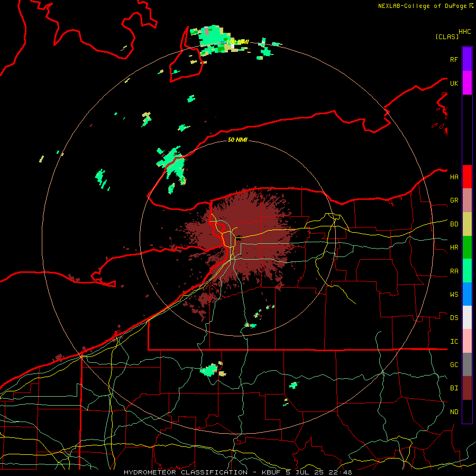
Task: Select the red HA legend color block
Action: point(467,177)
